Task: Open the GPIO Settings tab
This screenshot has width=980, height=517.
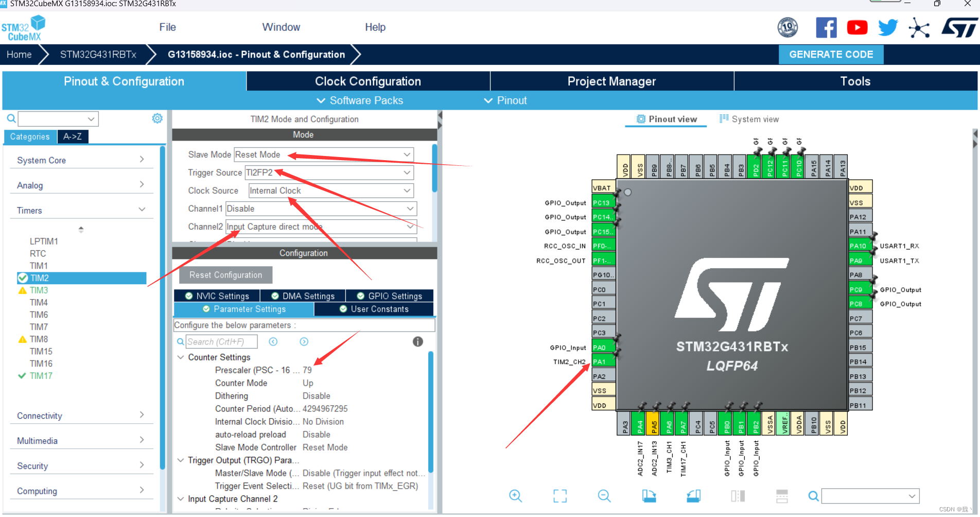Action: 390,296
